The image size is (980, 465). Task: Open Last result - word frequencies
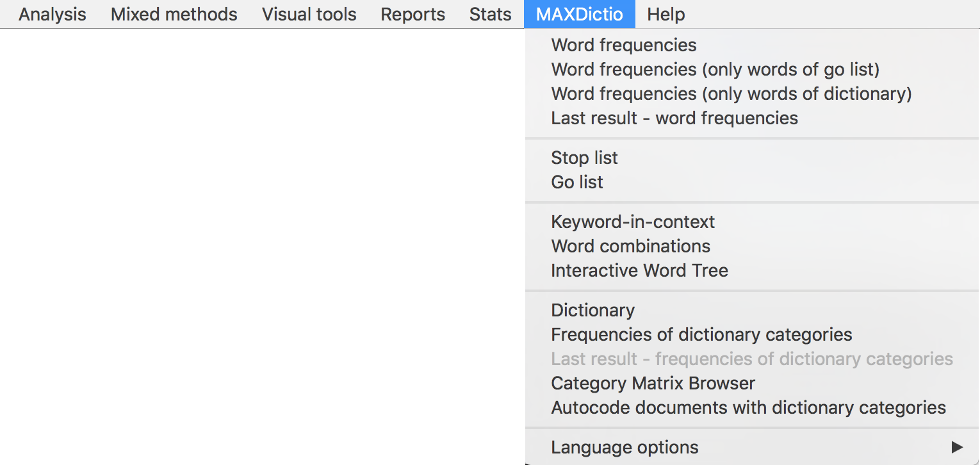tap(752, 118)
